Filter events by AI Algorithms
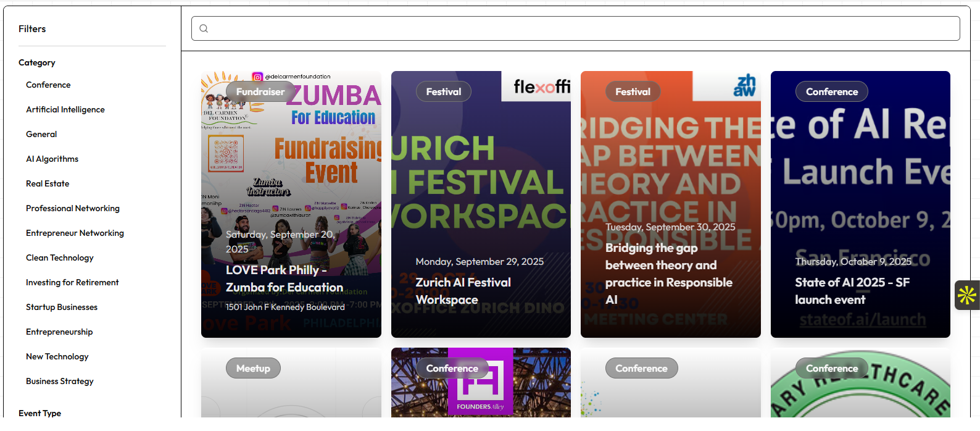Image resolution: width=980 pixels, height=431 pixels. pyautogui.click(x=52, y=159)
